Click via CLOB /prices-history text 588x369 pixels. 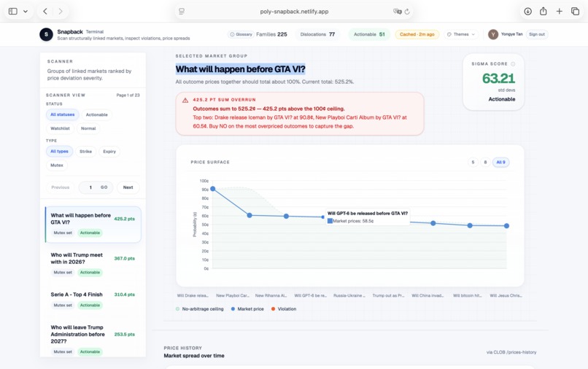(x=511, y=352)
